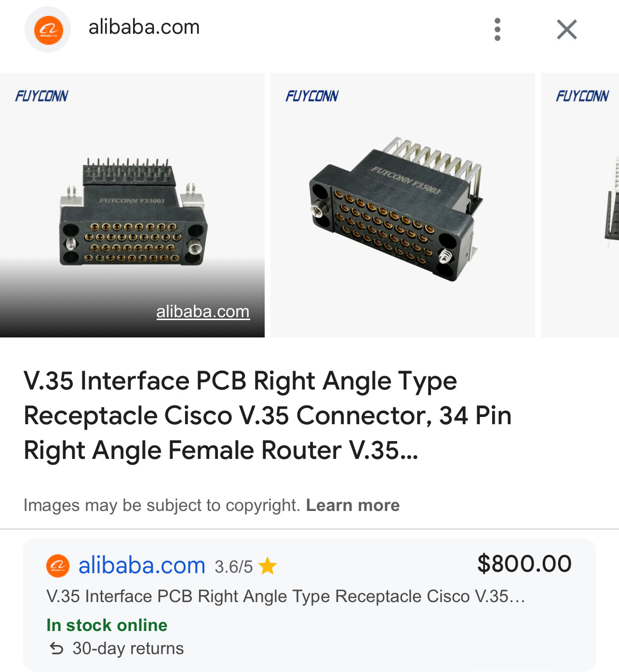The width and height of the screenshot is (619, 672).
Task: Follow the alibaba.com link on the first image
Action: (x=202, y=311)
